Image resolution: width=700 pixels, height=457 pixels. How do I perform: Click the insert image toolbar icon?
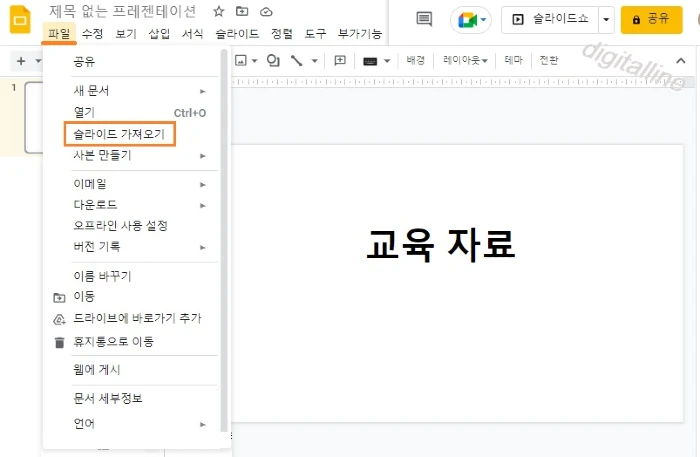(241, 60)
